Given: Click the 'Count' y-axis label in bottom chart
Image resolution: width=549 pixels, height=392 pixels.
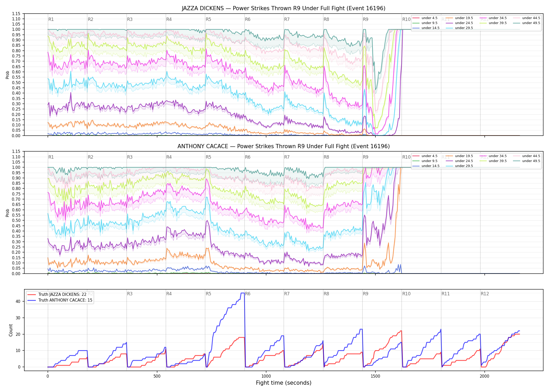Looking at the screenshot, I should tap(11, 330).
